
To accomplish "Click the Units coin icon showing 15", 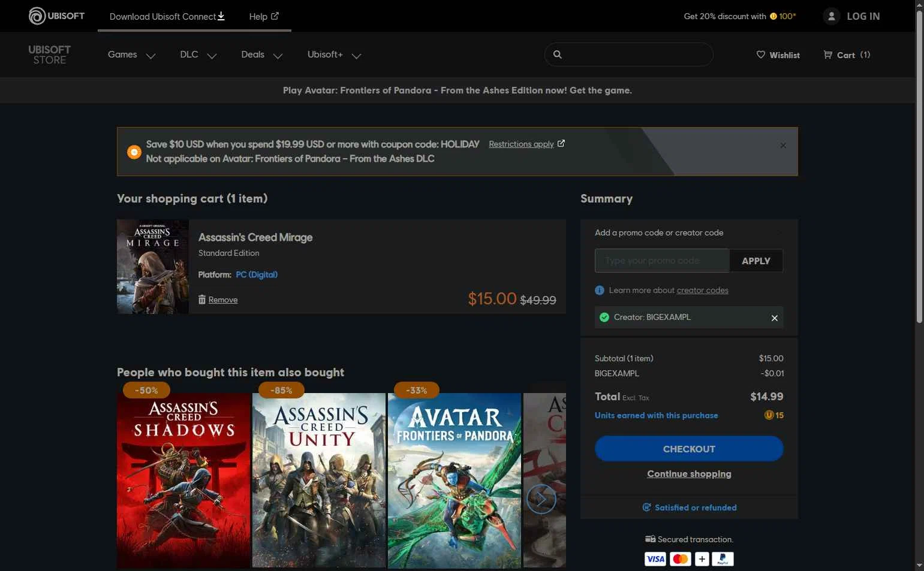I will coord(769,415).
